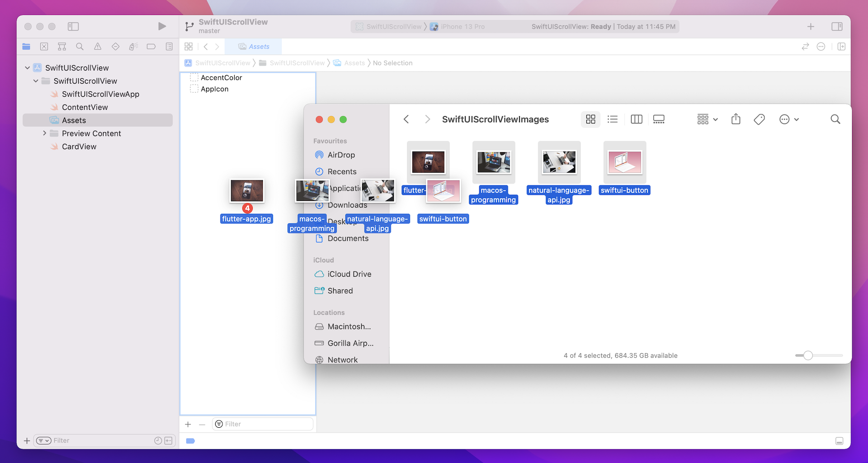Toggle the right inspector panel in Xcode
Screen dimensions: 868x463
[x=837, y=26]
